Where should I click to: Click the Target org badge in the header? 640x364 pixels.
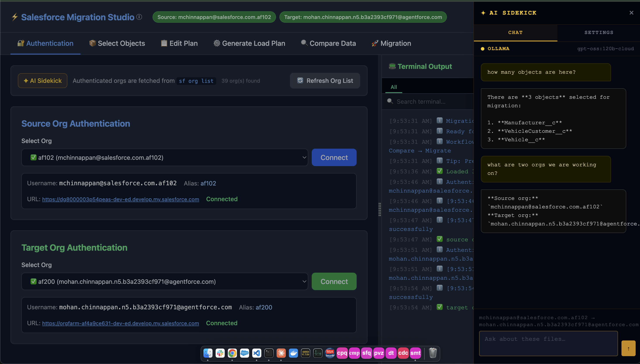[x=363, y=17]
